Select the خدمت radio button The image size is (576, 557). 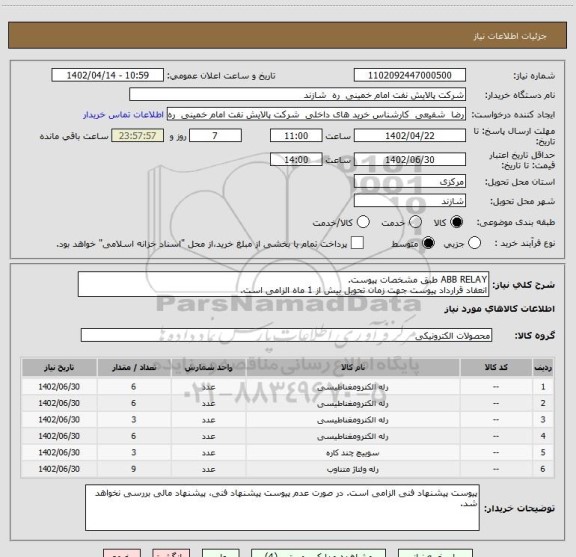pos(415,222)
